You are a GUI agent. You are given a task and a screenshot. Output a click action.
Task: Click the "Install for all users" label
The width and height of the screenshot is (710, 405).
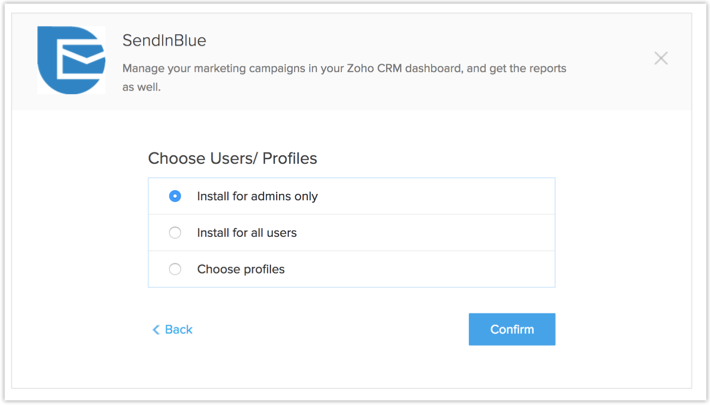click(246, 233)
